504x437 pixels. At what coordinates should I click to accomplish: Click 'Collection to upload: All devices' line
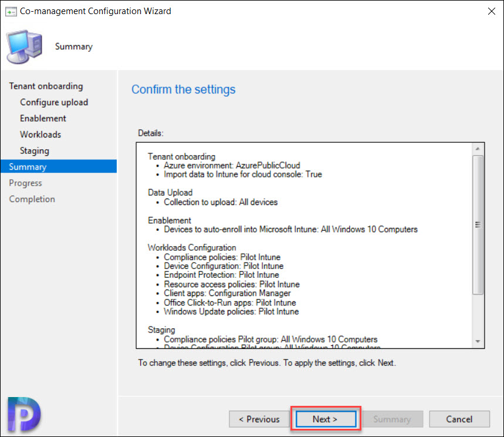[x=221, y=202]
